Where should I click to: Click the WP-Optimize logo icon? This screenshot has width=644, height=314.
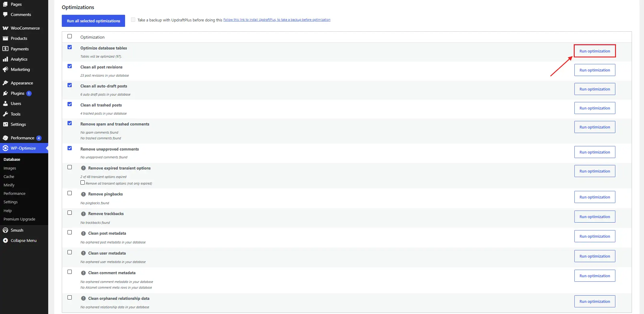point(5,148)
